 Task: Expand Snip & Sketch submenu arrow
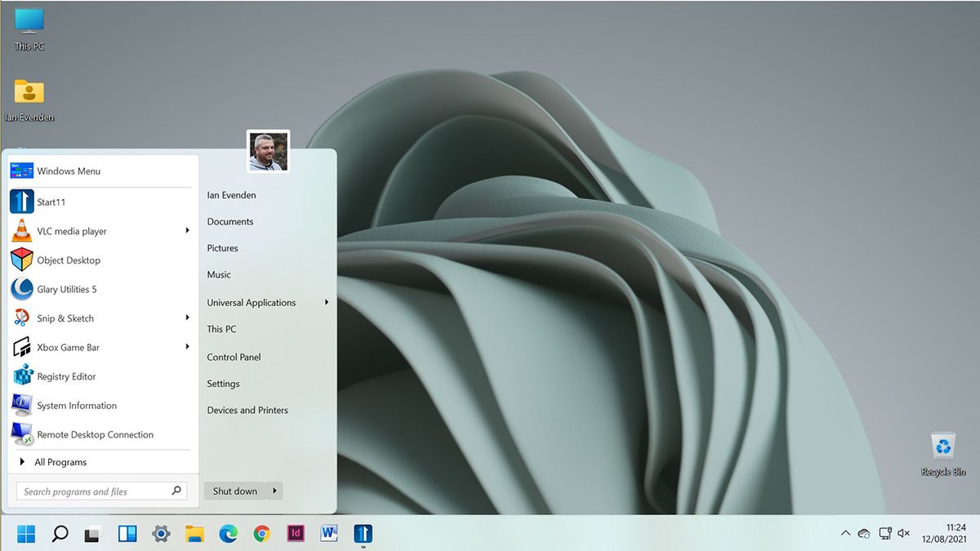188,318
